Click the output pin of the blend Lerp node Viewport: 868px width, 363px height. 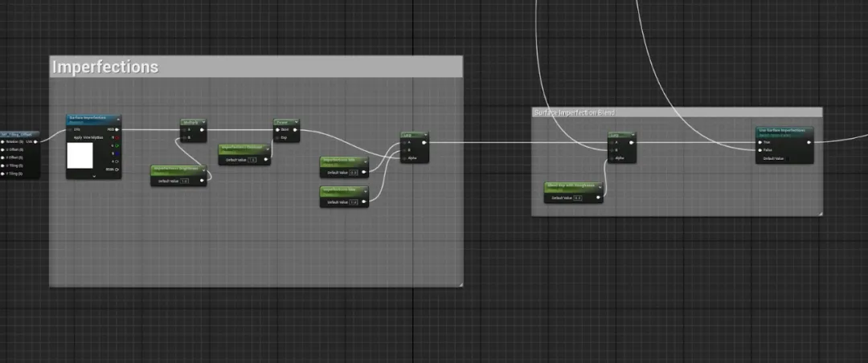(632, 142)
